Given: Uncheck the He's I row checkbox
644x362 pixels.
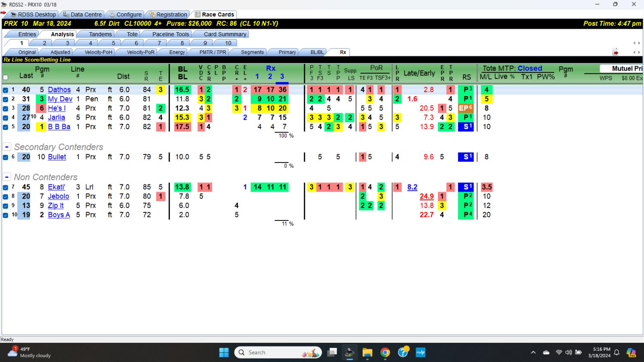Looking at the screenshot, I should [6, 109].
